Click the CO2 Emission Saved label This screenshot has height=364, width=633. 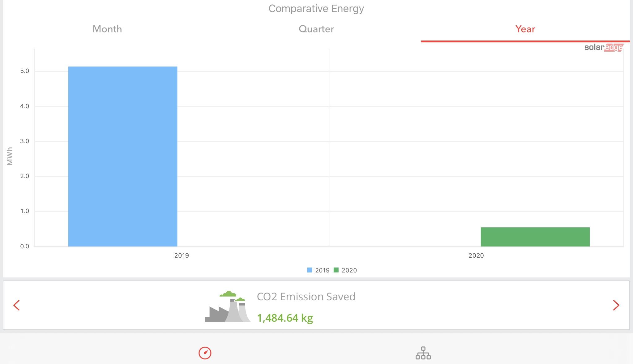click(306, 297)
